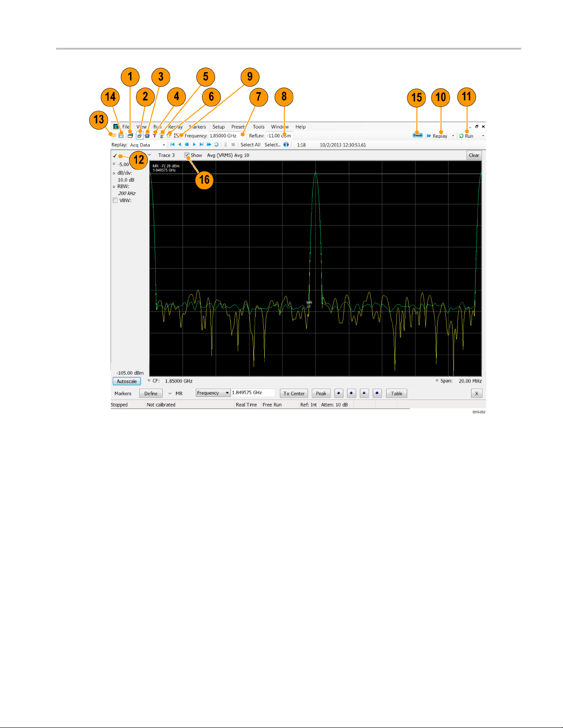Click the CF value 1.85000 GHz
563x728 pixels.
[x=179, y=381]
